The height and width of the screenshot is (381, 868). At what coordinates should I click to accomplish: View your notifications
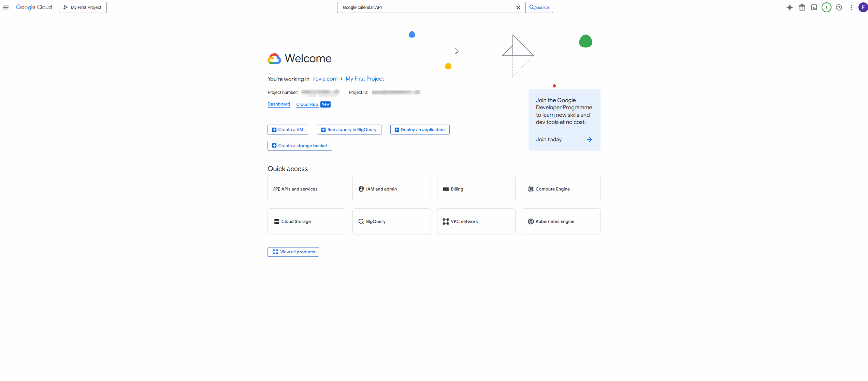(826, 7)
